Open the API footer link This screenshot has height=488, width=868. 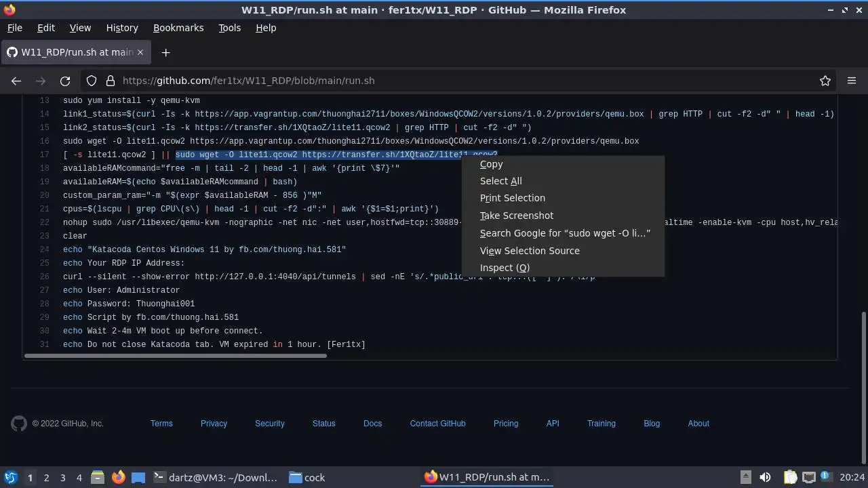(x=553, y=424)
